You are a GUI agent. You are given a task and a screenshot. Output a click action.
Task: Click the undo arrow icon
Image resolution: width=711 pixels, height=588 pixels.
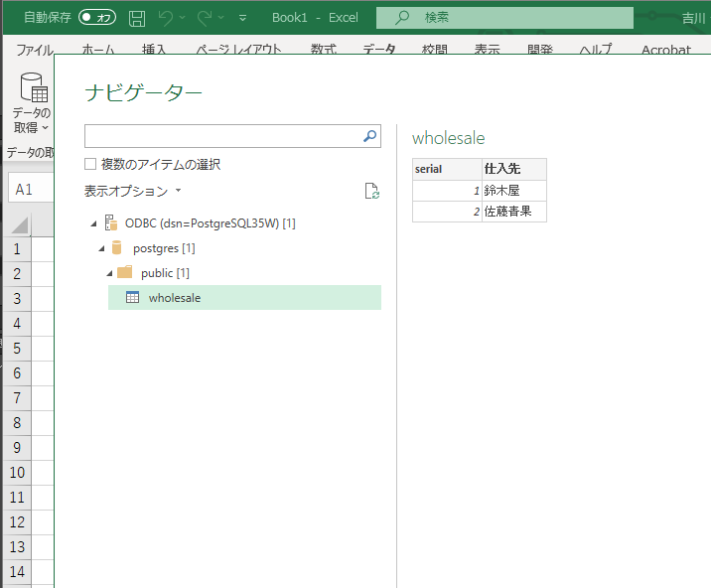coord(166,18)
